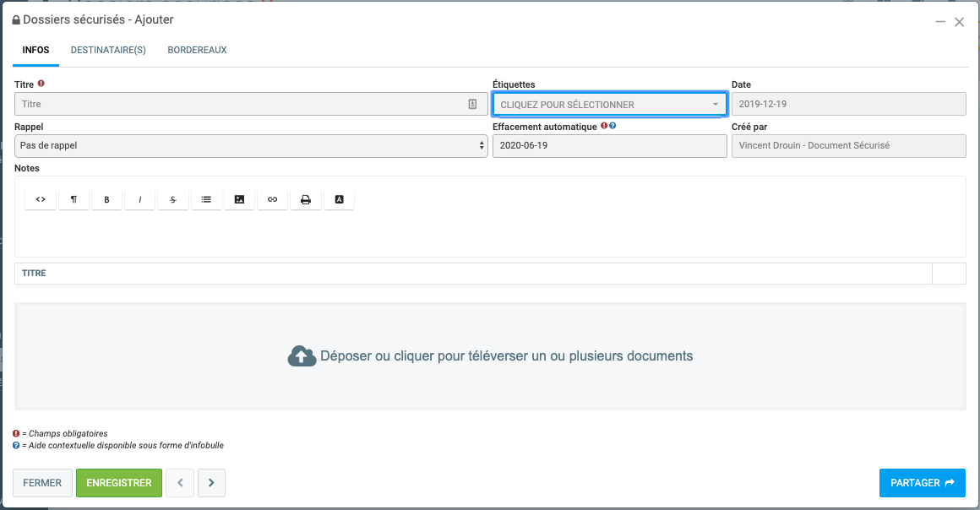Click the contextual help icon for Effacement automatique

[612, 127]
